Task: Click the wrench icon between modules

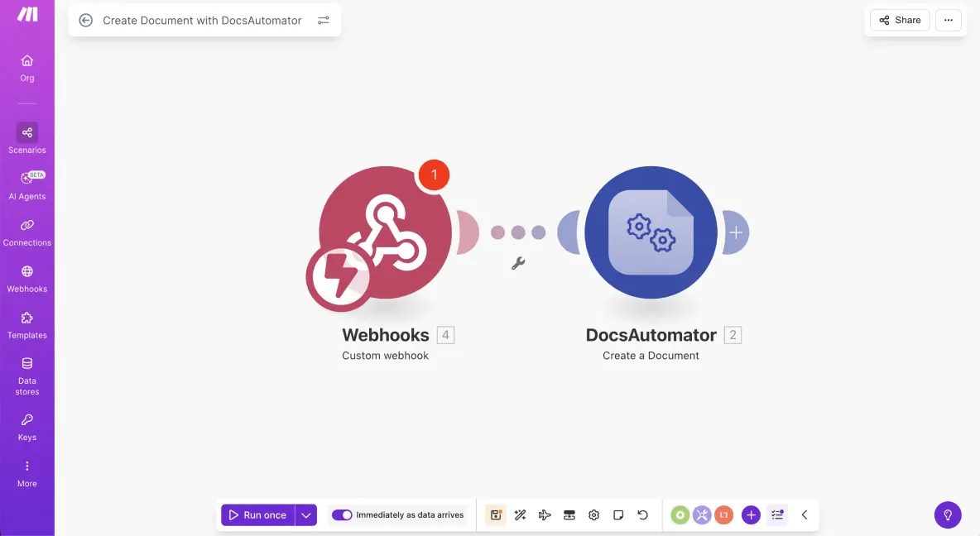Action: click(518, 264)
